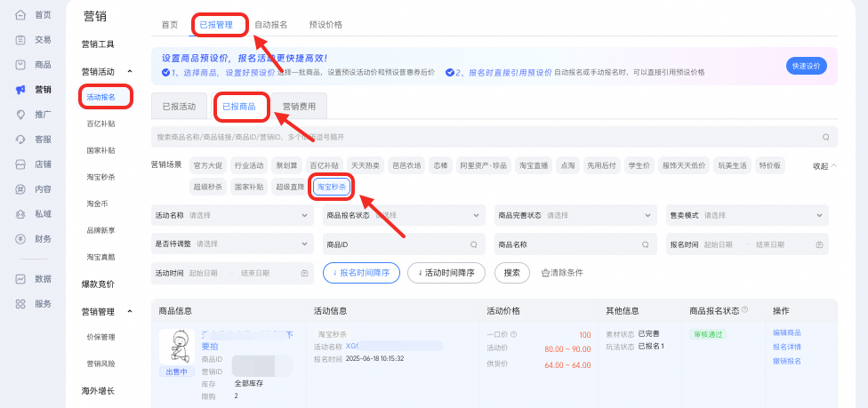Viewport: 868px width, 408px height.
Task: Open the 商品报名状态 dropdown
Action: (x=404, y=215)
